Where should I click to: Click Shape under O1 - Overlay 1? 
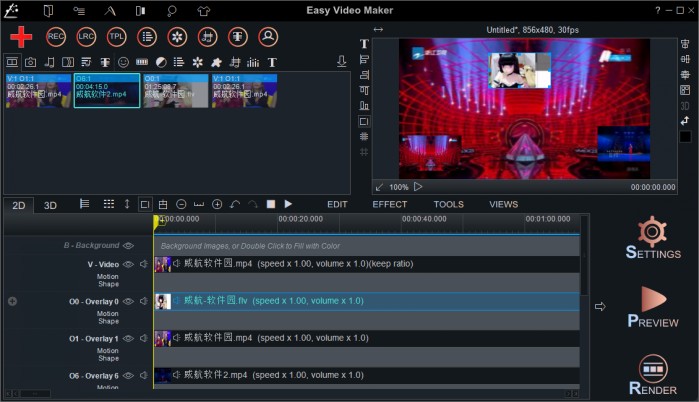109,358
